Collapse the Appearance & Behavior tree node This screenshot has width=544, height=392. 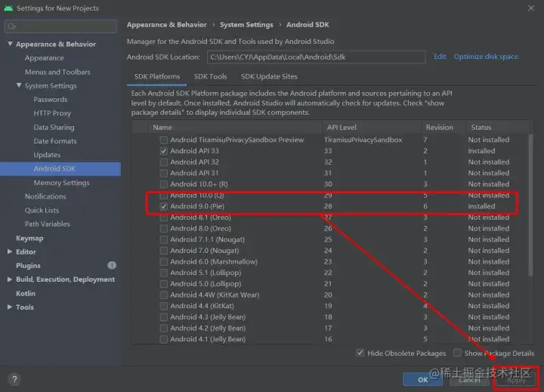point(10,44)
